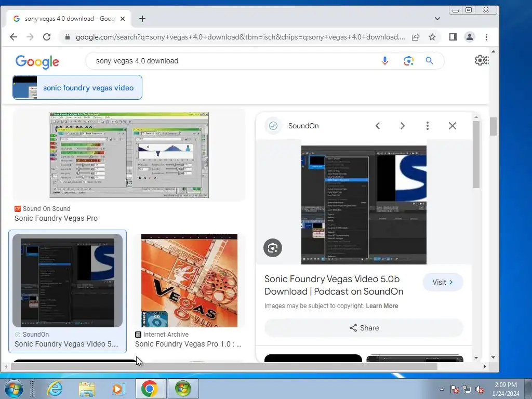Open Sonic Foundry Vegas Video 5.0b Download link

334,285
